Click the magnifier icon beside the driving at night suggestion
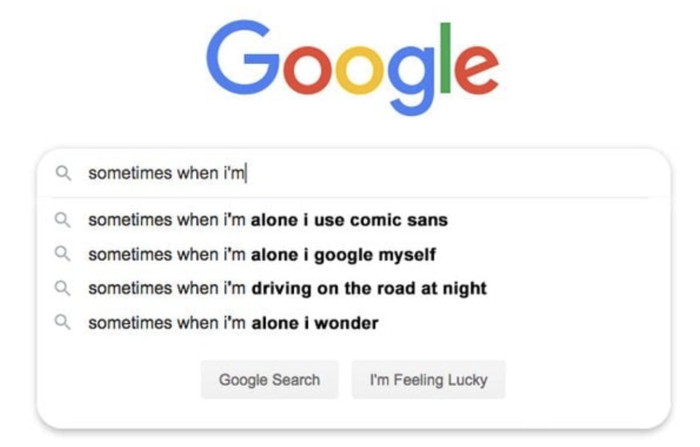Image resolution: width=700 pixels, height=447 pixels. coord(62,288)
